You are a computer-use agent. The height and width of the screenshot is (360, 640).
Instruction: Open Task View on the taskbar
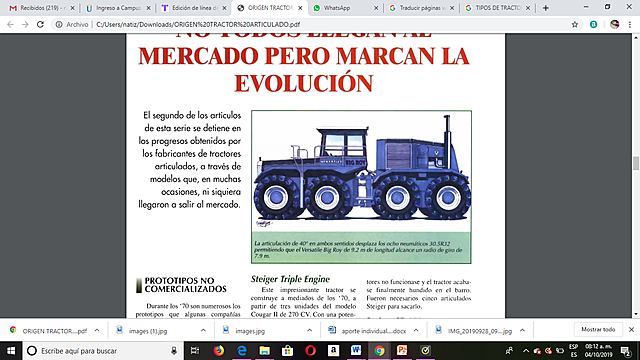pos(195,351)
